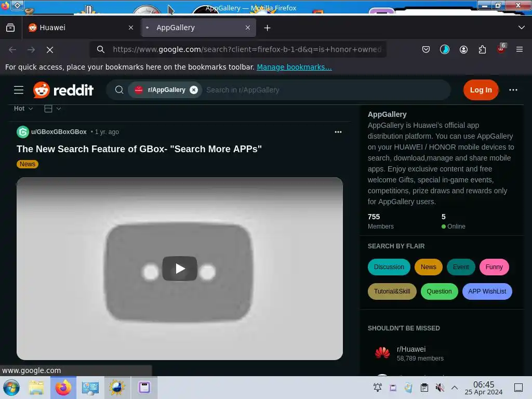The width and height of the screenshot is (532, 399).
Task: Log In to Reddit
Action: 481,90
